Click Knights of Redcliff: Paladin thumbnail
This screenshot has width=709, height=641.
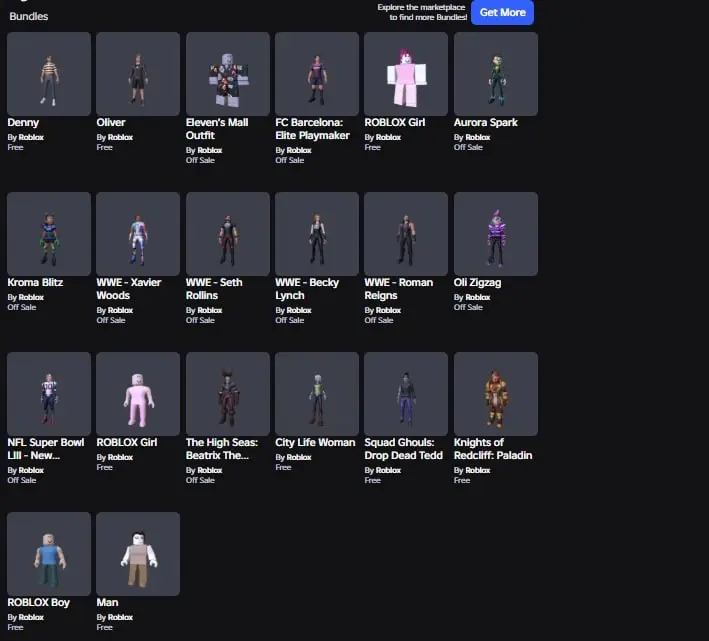click(x=496, y=394)
